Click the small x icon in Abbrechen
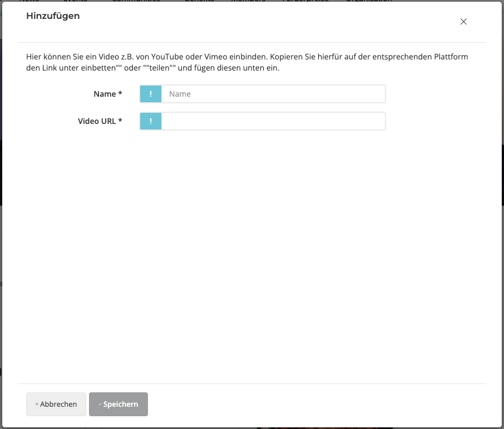The image size is (504, 429). click(x=37, y=405)
